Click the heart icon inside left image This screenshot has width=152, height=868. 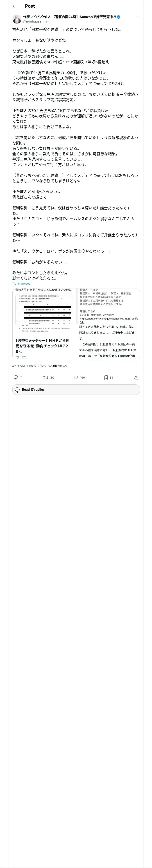click(x=18, y=357)
